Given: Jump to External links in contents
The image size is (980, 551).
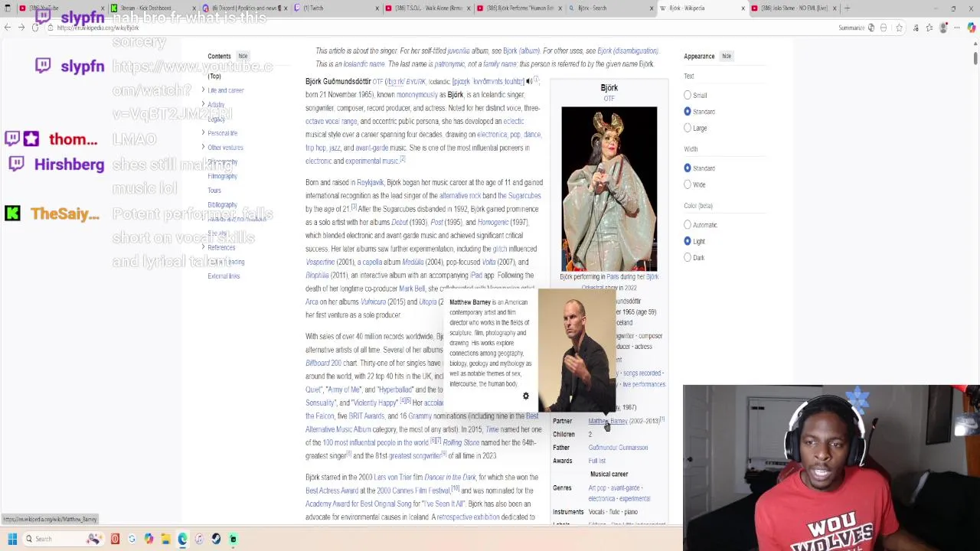Looking at the screenshot, I should pos(224,276).
